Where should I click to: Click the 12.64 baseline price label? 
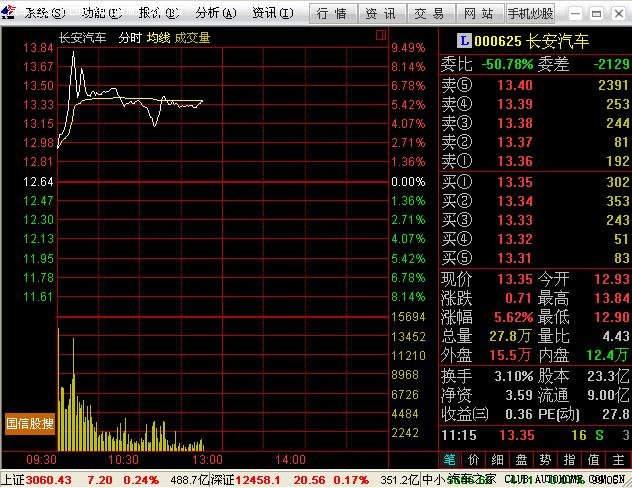[38, 182]
